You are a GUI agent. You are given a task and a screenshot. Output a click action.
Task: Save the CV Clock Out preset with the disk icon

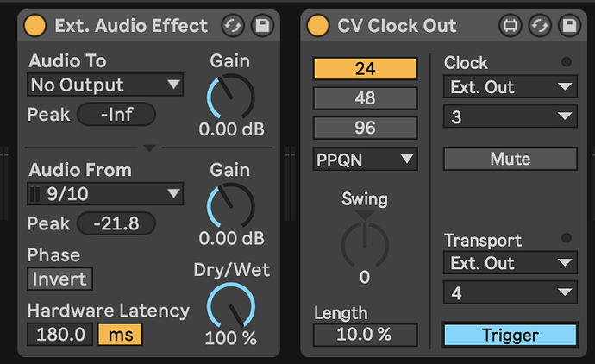point(569,26)
